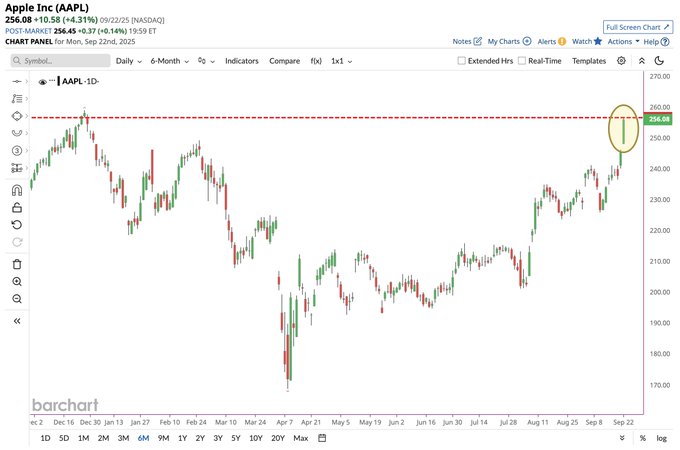Viewport: 680px width, 450px height.
Task: Toggle log scale mode
Action: 661,438
